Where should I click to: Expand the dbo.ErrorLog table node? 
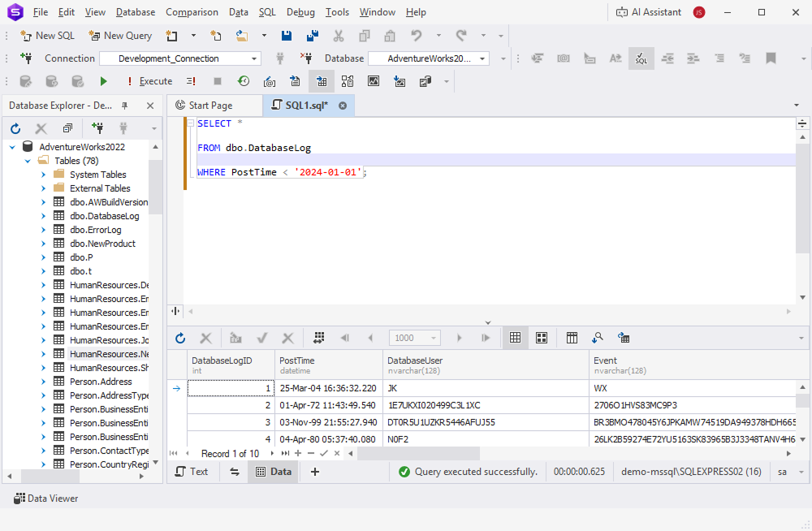tap(43, 230)
